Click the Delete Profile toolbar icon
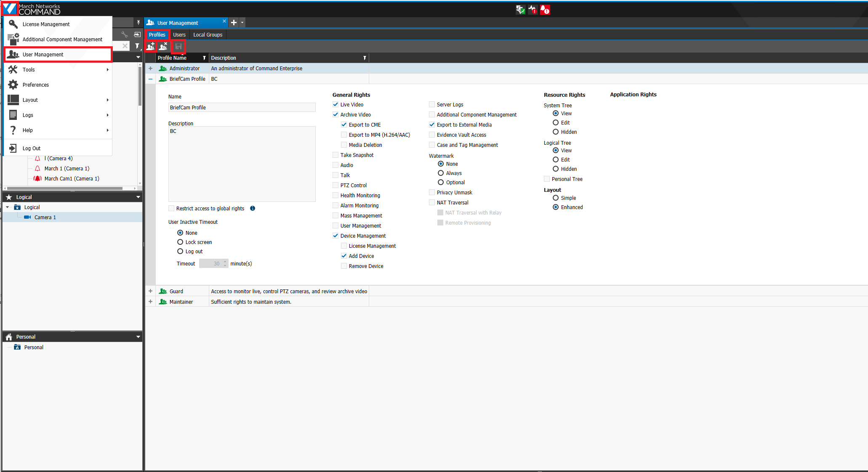This screenshot has height=472, width=868. click(163, 46)
